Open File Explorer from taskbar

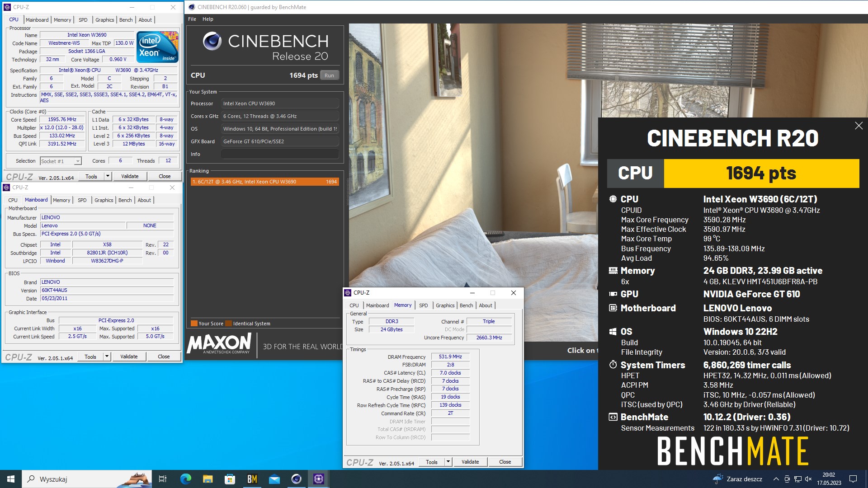[x=208, y=479]
